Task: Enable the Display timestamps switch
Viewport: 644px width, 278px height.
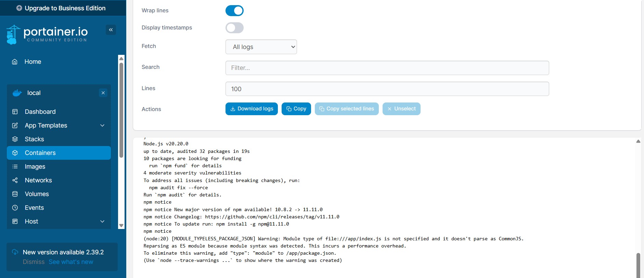Action: click(x=234, y=28)
